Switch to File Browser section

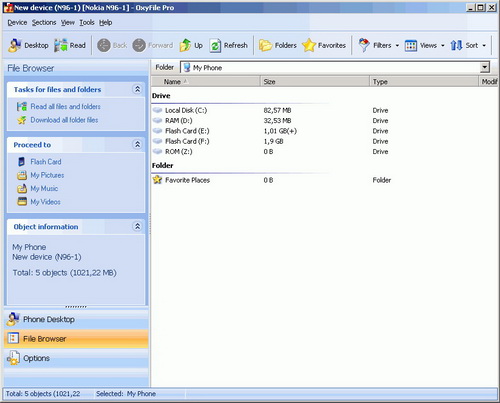pos(76,339)
